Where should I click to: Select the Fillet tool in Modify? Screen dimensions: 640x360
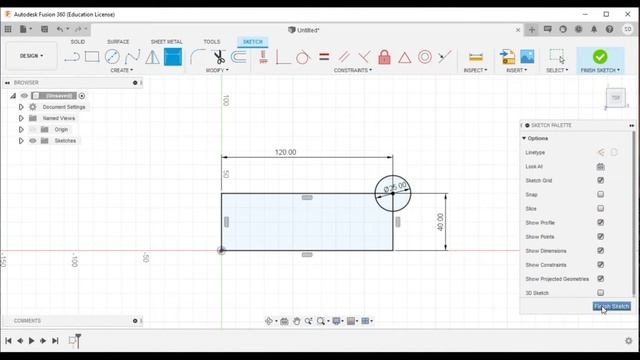tap(198, 57)
